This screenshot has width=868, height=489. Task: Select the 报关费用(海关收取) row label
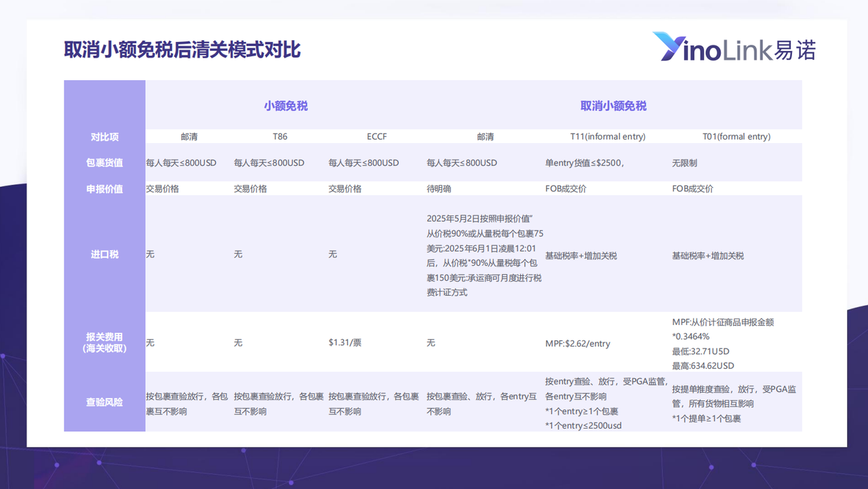point(104,342)
